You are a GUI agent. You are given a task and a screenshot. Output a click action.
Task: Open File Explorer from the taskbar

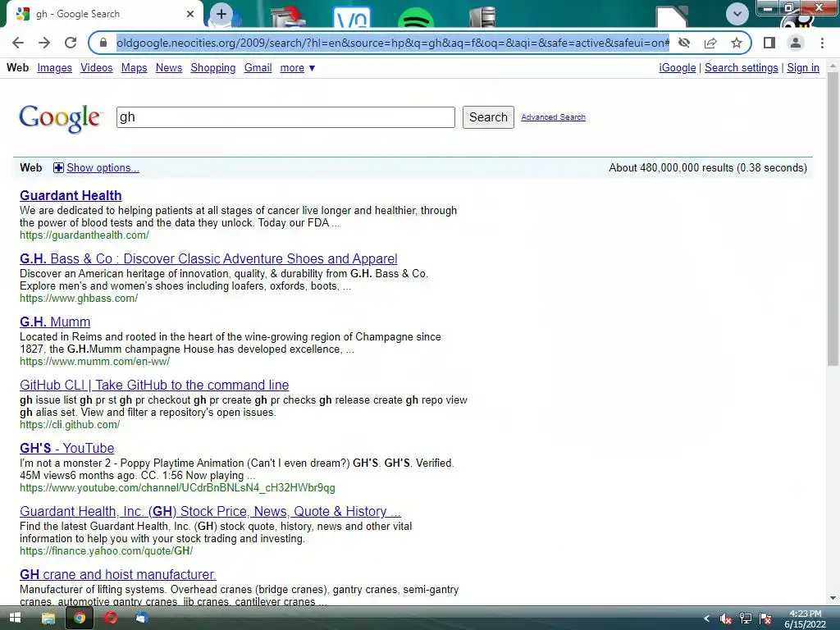(x=48, y=619)
